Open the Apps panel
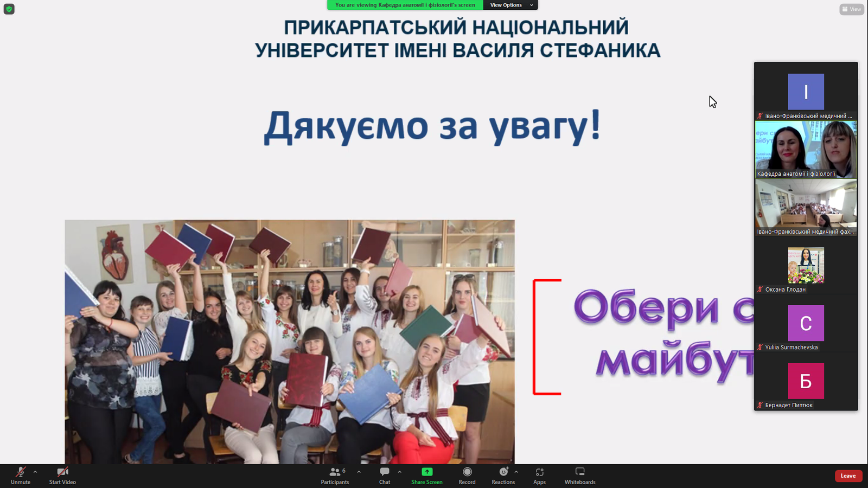The width and height of the screenshot is (868, 488). pyautogui.click(x=539, y=476)
